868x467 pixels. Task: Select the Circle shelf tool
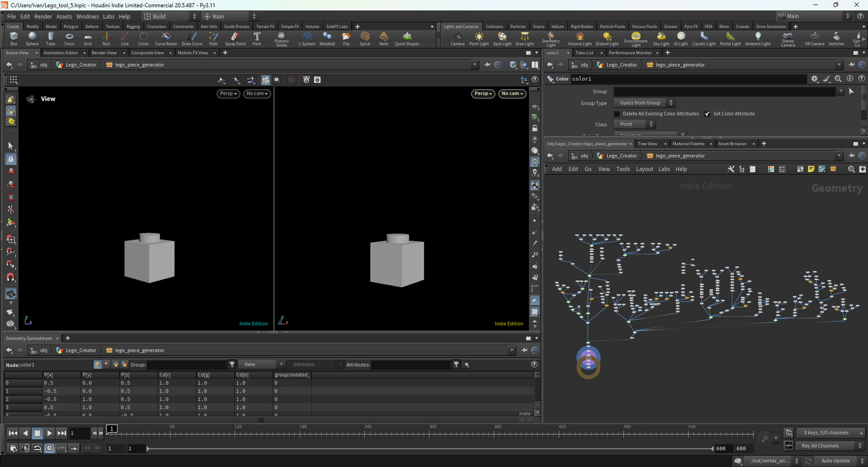tap(143, 39)
